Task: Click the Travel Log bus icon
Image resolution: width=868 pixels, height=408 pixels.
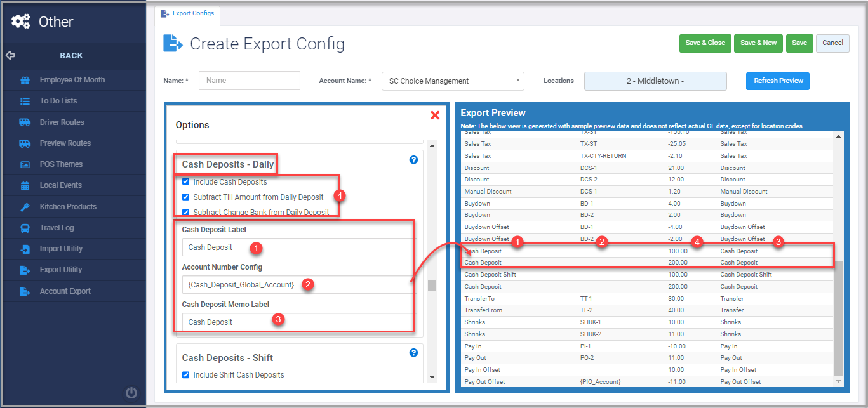Action: point(25,228)
